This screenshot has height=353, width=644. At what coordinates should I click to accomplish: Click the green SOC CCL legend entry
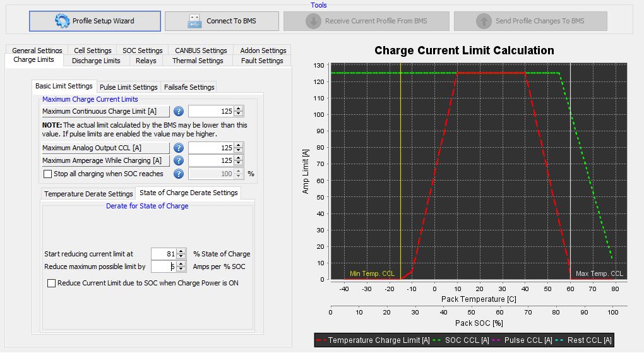[x=464, y=340]
